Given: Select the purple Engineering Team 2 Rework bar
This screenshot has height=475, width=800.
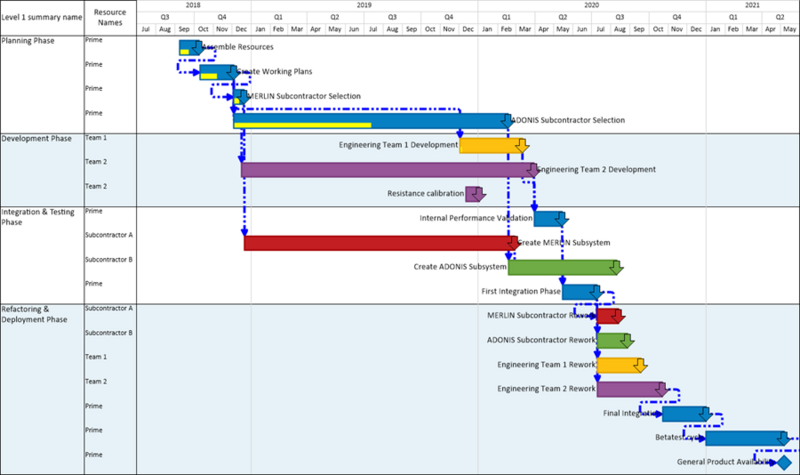Looking at the screenshot, I should tap(631, 389).
